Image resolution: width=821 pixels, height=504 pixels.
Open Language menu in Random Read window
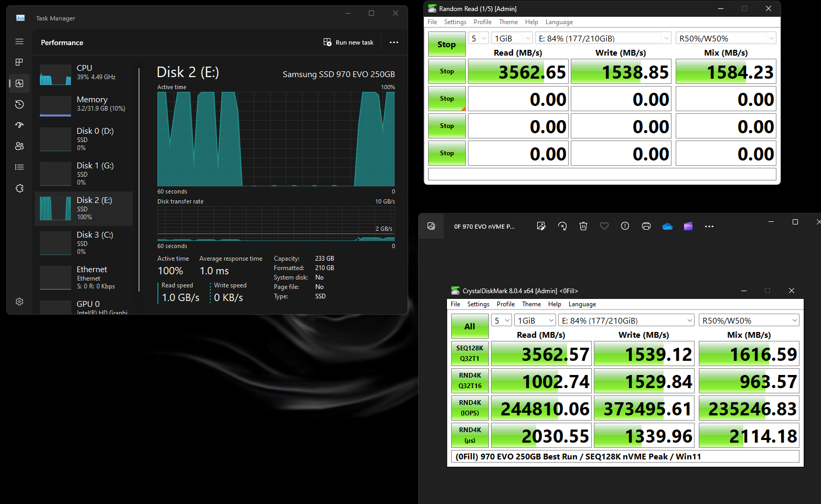[x=559, y=22]
